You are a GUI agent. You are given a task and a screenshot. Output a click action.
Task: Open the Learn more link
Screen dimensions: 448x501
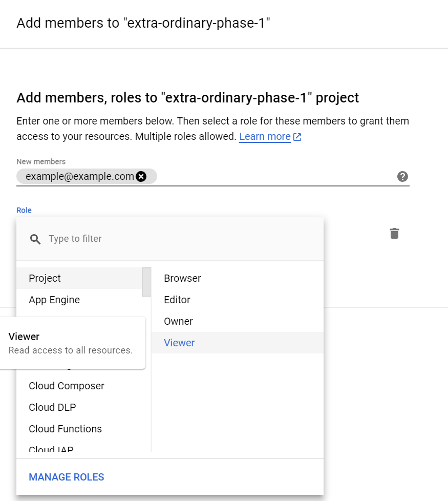tap(265, 137)
